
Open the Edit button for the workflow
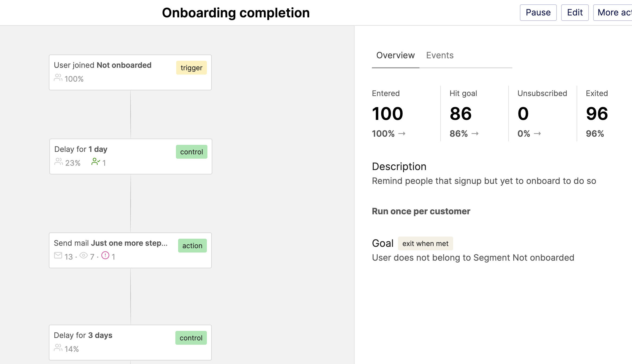tap(575, 12)
